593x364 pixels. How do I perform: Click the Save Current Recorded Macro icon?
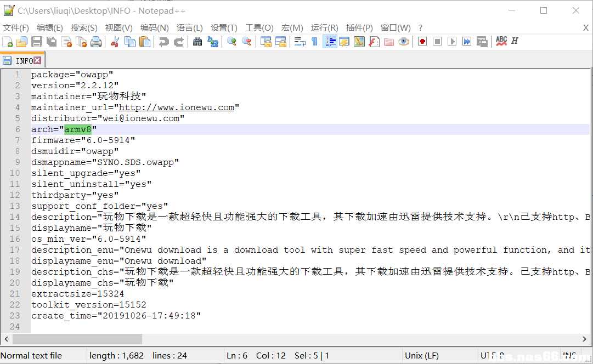tap(482, 42)
